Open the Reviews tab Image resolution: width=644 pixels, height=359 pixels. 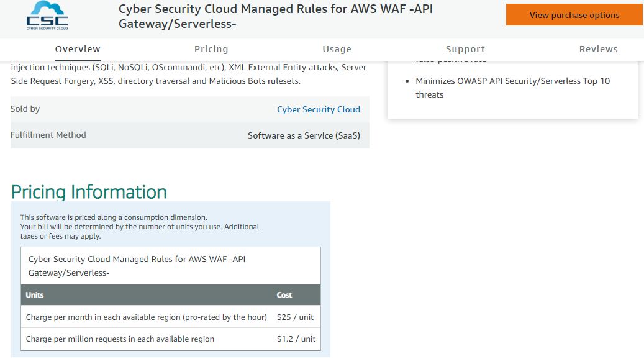tap(599, 49)
